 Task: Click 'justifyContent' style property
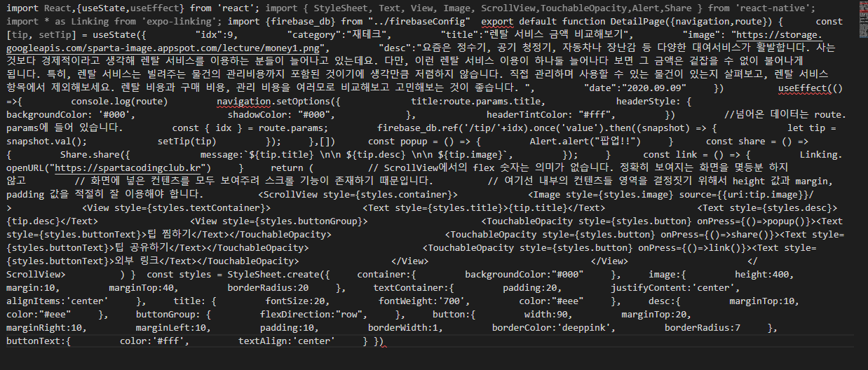[649, 288]
